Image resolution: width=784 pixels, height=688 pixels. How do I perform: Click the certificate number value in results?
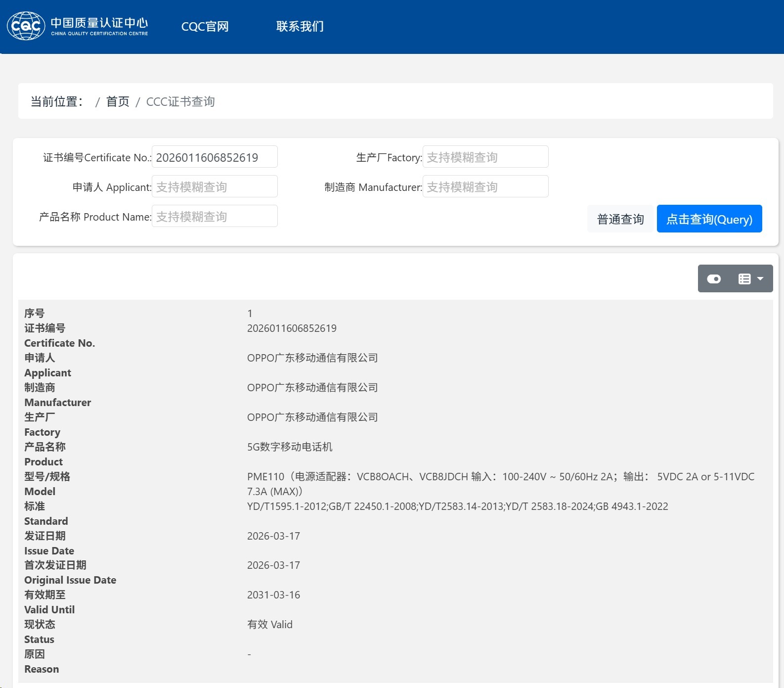click(x=292, y=328)
